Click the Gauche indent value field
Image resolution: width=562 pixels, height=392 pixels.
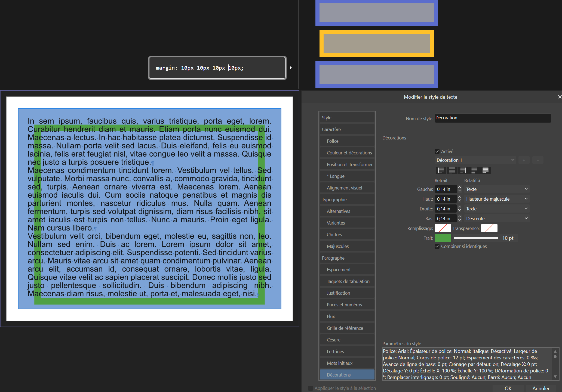446,189
